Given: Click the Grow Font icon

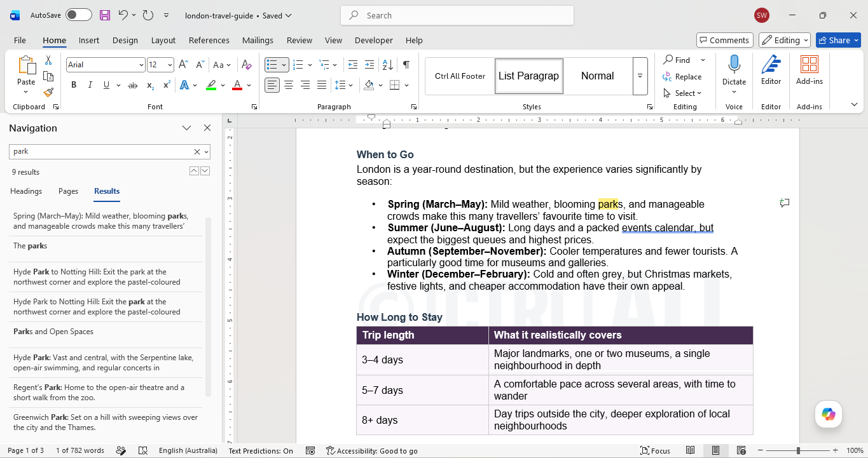Looking at the screenshot, I should (x=183, y=65).
